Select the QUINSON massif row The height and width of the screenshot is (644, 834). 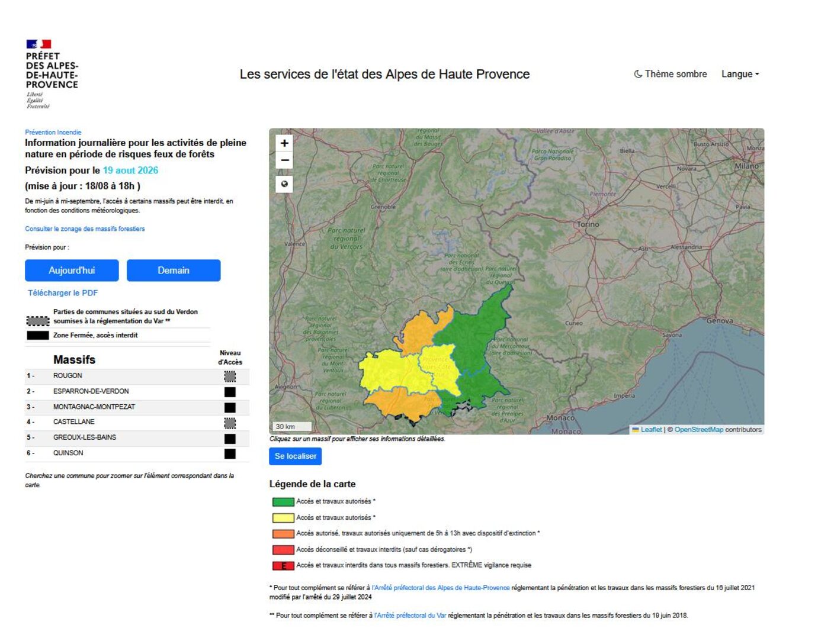click(137, 453)
